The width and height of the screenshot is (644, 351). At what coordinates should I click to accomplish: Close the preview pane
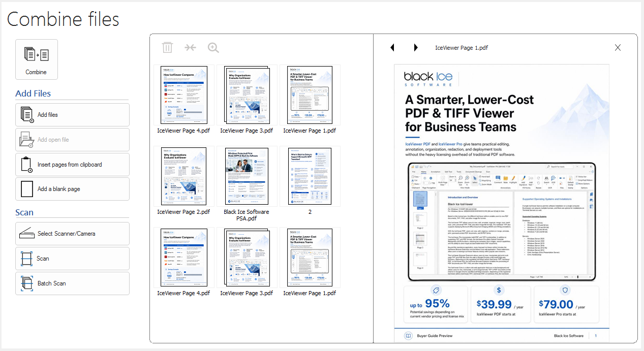(618, 48)
